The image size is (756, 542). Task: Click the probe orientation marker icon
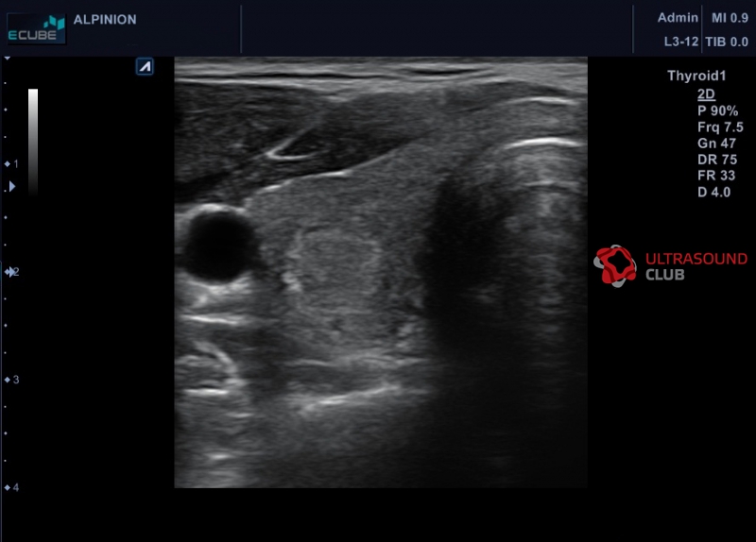pyautogui.click(x=145, y=66)
